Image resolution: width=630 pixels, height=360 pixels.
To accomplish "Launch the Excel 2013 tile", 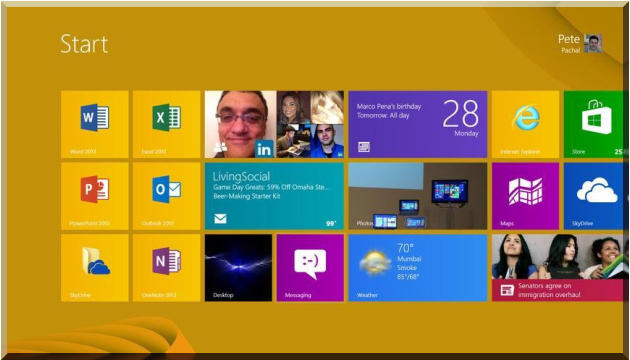I will point(166,124).
